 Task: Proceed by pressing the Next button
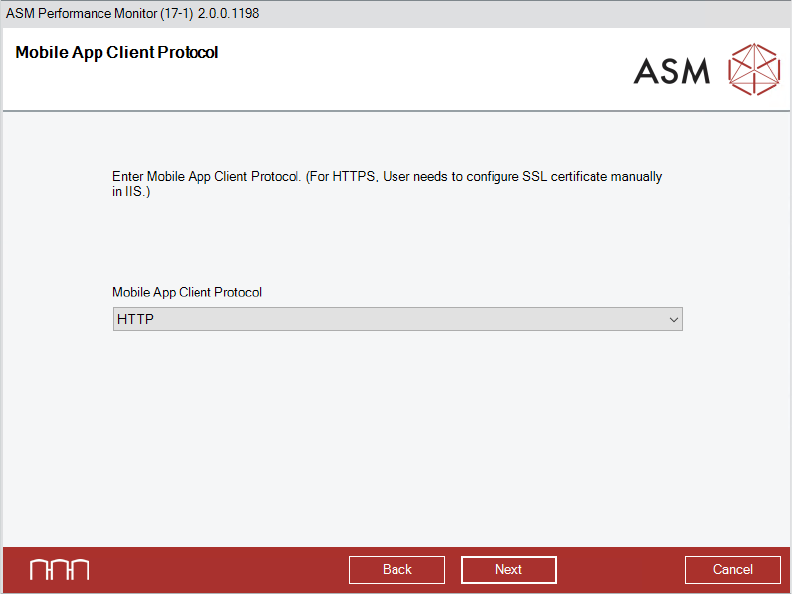(508, 569)
